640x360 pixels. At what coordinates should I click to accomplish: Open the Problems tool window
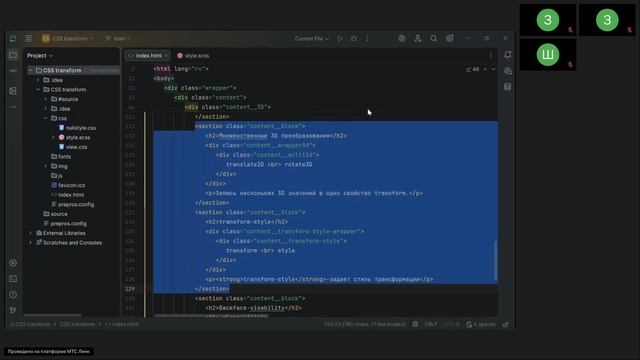pyautogui.click(x=13, y=294)
